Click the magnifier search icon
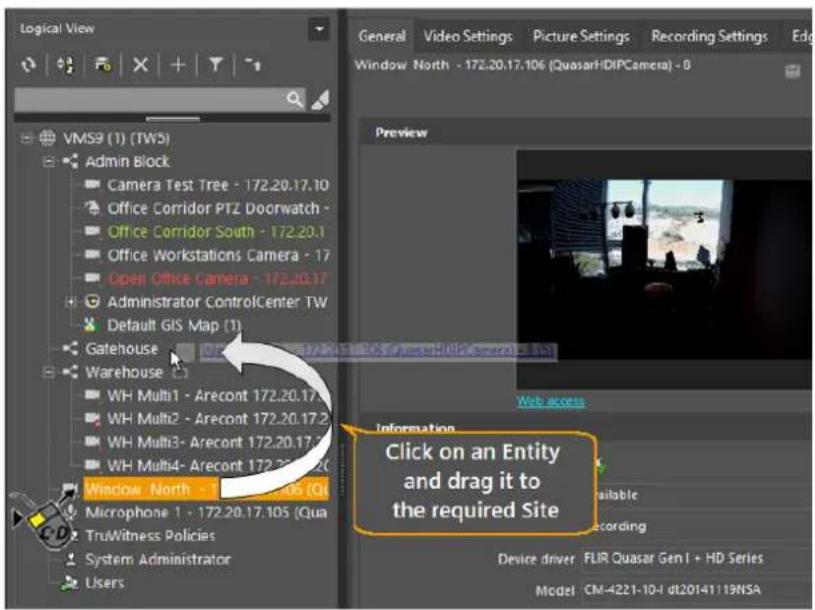Viewport: 815px width, 610px height. click(x=294, y=99)
